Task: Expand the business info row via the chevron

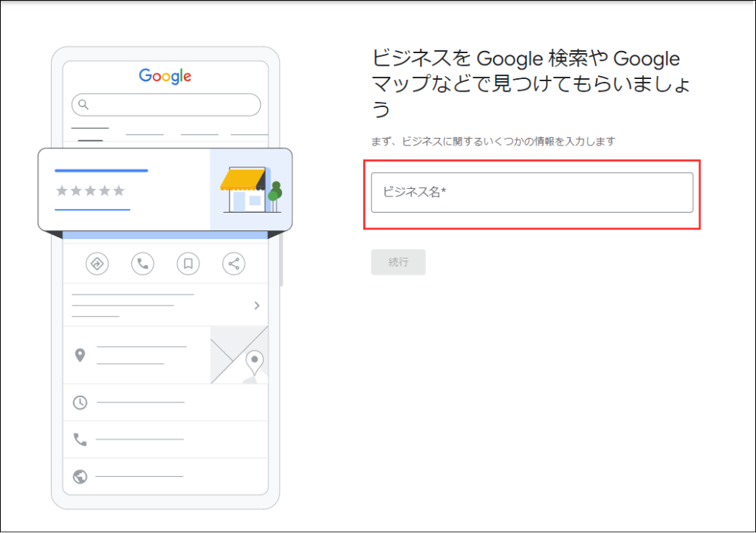Action: [x=256, y=305]
